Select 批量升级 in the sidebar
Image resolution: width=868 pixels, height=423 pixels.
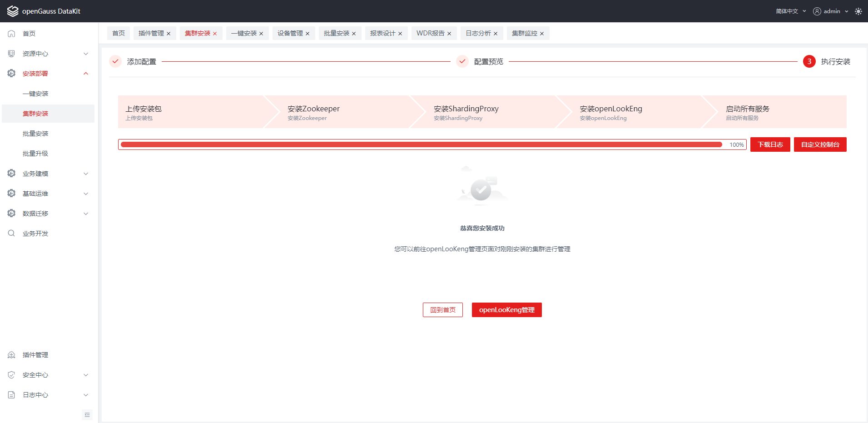click(x=35, y=154)
